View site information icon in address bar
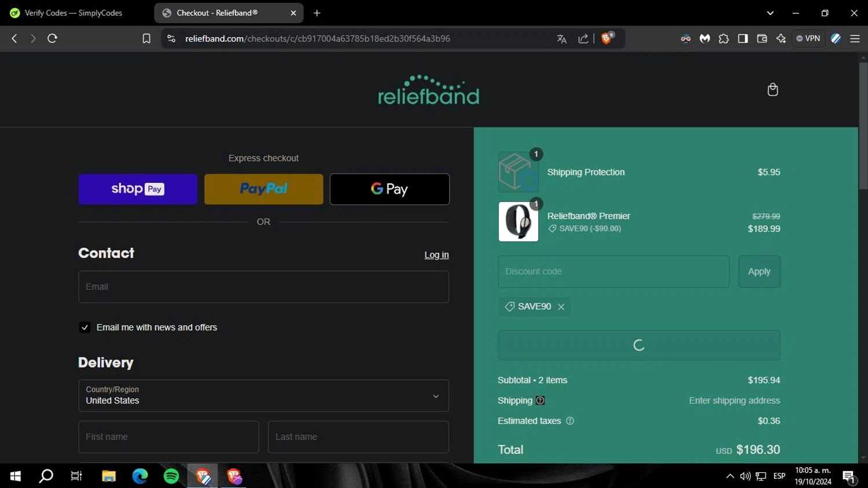 coord(171,39)
